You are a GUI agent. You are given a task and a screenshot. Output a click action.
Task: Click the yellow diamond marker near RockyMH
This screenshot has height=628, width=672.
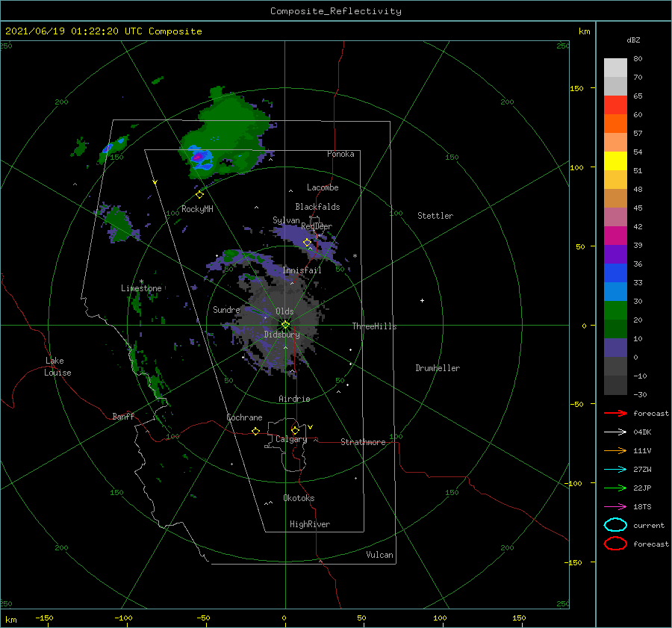[199, 195]
